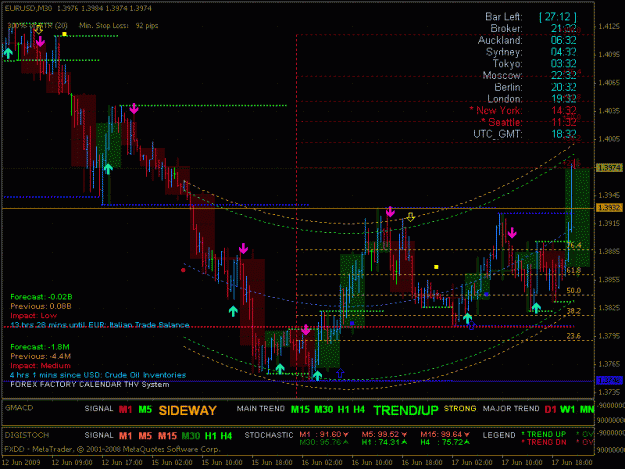Click the yellow square at the top green dotted line's start
The height and width of the screenshot is (469, 625).
[65, 34]
